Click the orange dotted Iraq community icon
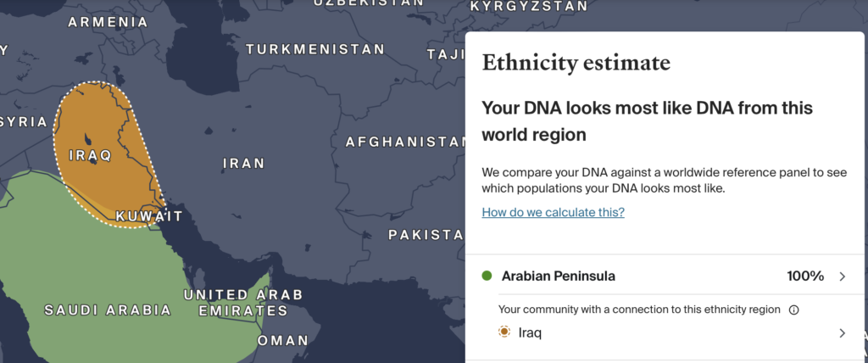 (x=504, y=332)
